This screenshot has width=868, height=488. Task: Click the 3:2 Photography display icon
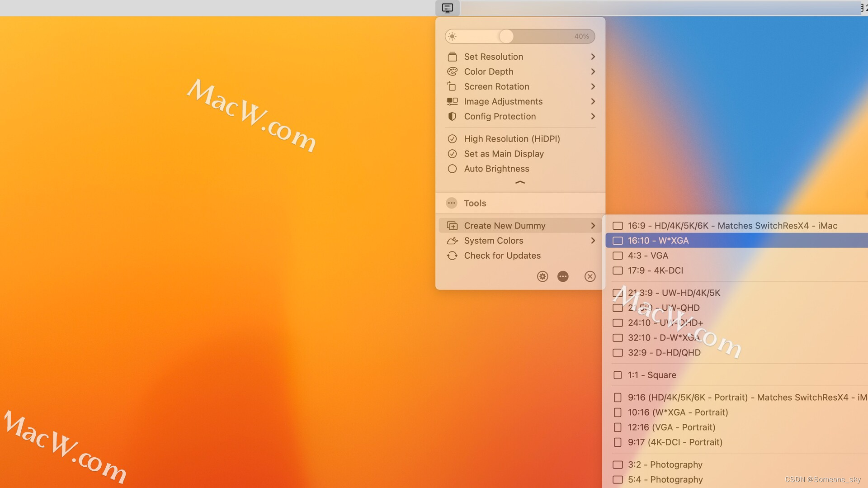[x=618, y=464]
